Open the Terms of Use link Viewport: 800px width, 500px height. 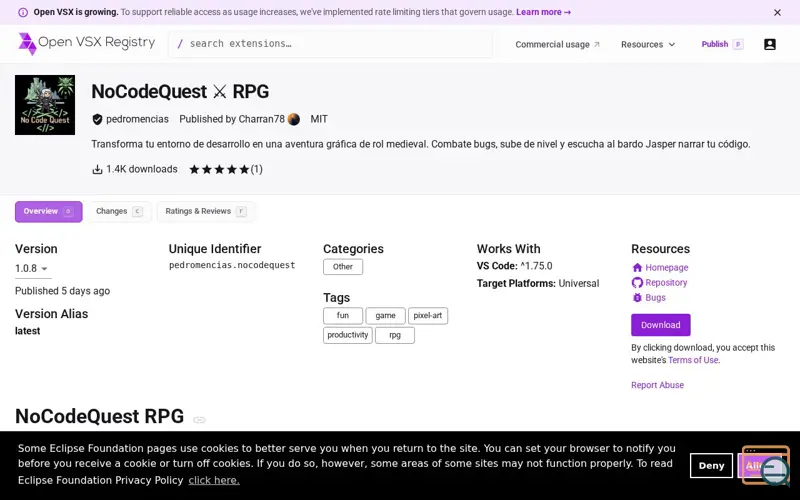click(693, 360)
